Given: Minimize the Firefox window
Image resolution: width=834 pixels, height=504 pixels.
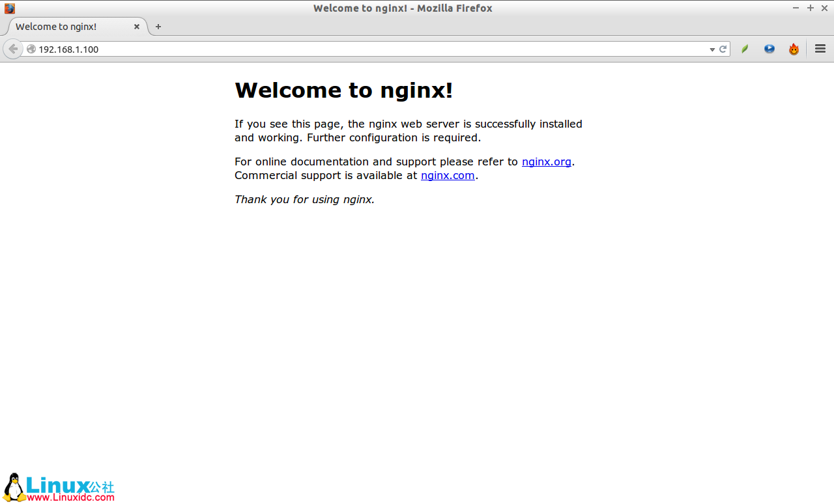Looking at the screenshot, I should click(795, 8).
